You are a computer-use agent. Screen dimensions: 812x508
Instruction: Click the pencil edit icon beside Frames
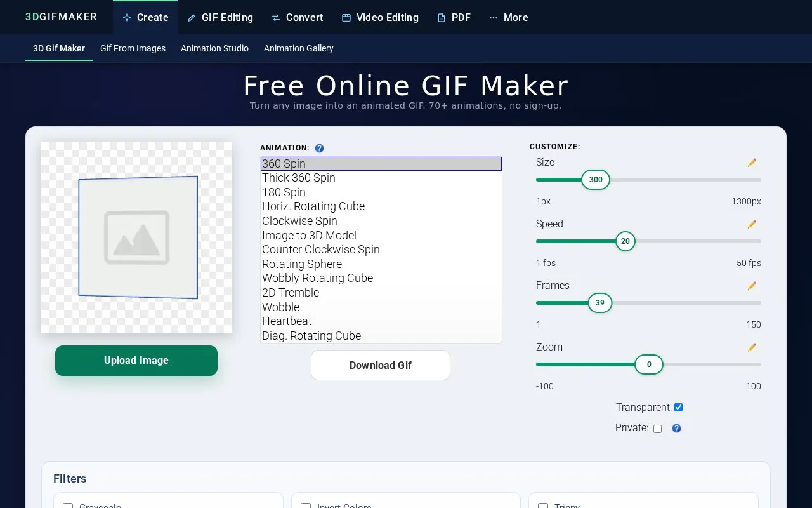pos(752,286)
